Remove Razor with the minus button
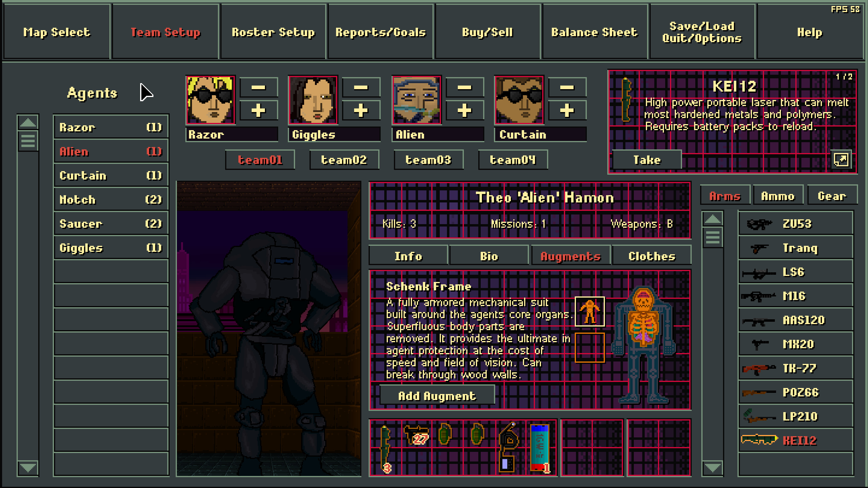868x488 pixels. pyautogui.click(x=259, y=88)
